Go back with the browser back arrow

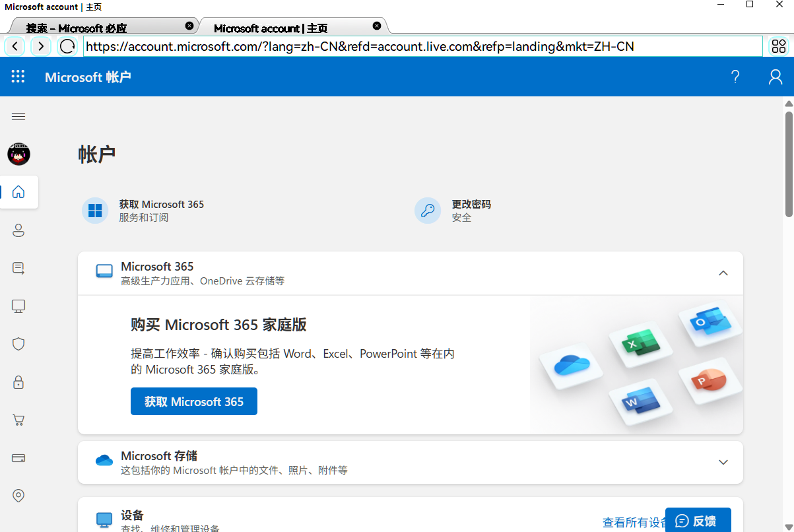point(15,46)
